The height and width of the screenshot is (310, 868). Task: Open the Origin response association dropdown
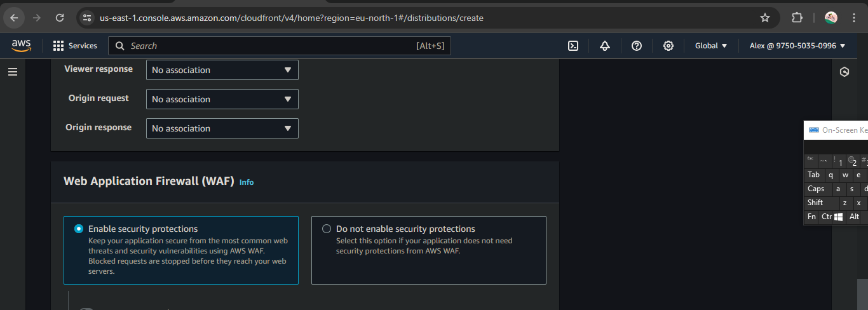222,128
